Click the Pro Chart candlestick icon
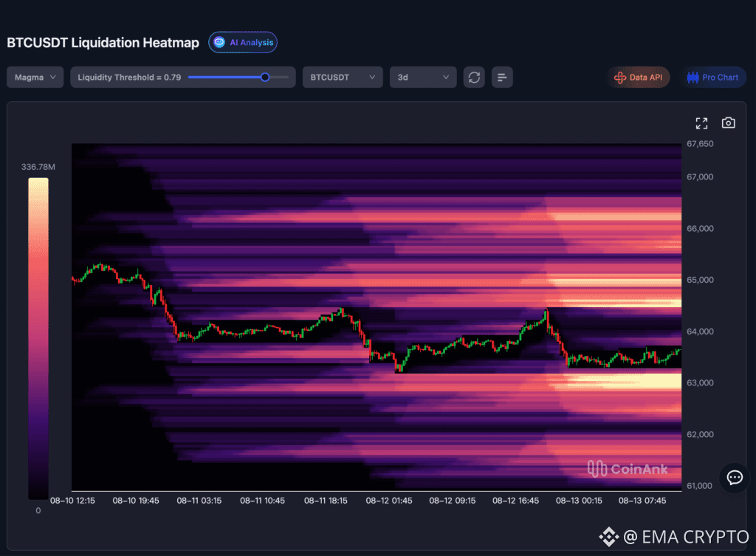The width and height of the screenshot is (756, 556). (693, 77)
